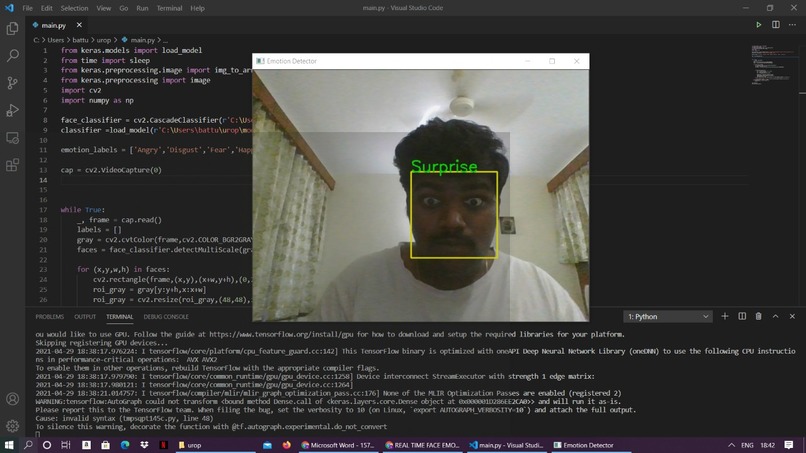Open the Run menu
Screen dimensions: 806x453
pos(142,8)
